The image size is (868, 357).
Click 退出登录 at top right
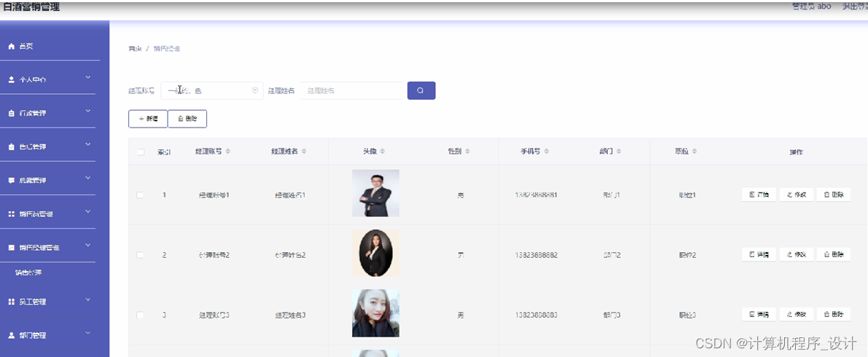click(854, 6)
